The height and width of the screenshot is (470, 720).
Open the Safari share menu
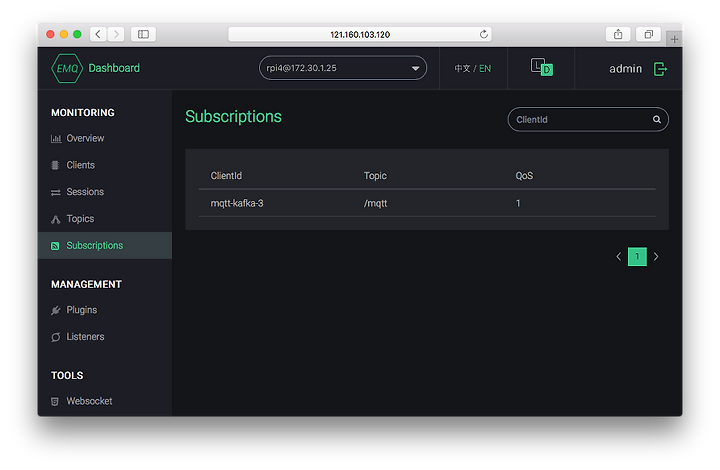coord(618,34)
